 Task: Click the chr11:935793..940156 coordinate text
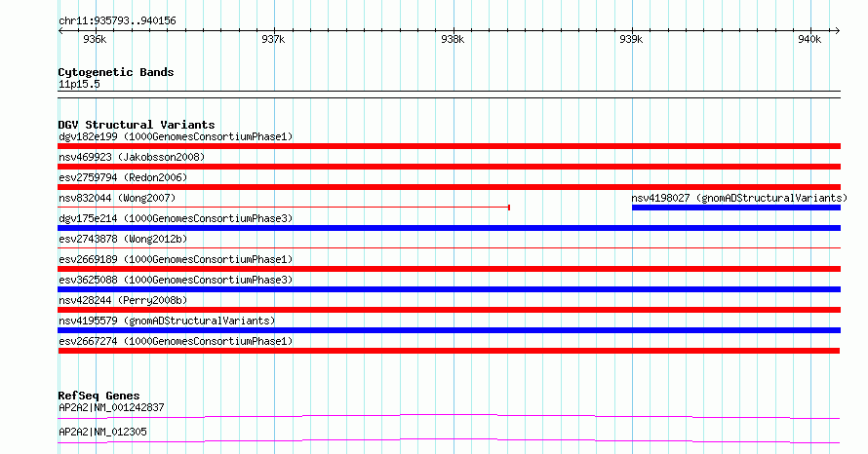(x=117, y=20)
